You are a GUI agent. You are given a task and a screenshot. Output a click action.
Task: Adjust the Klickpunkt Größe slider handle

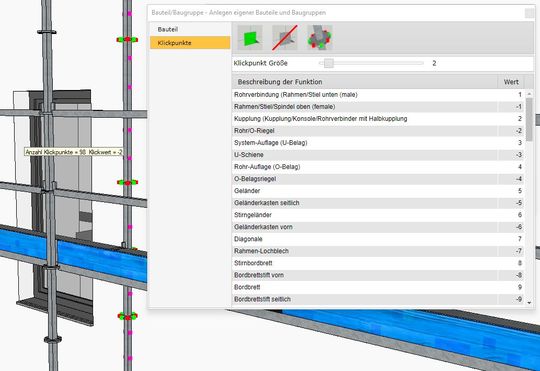pyautogui.click(x=329, y=63)
